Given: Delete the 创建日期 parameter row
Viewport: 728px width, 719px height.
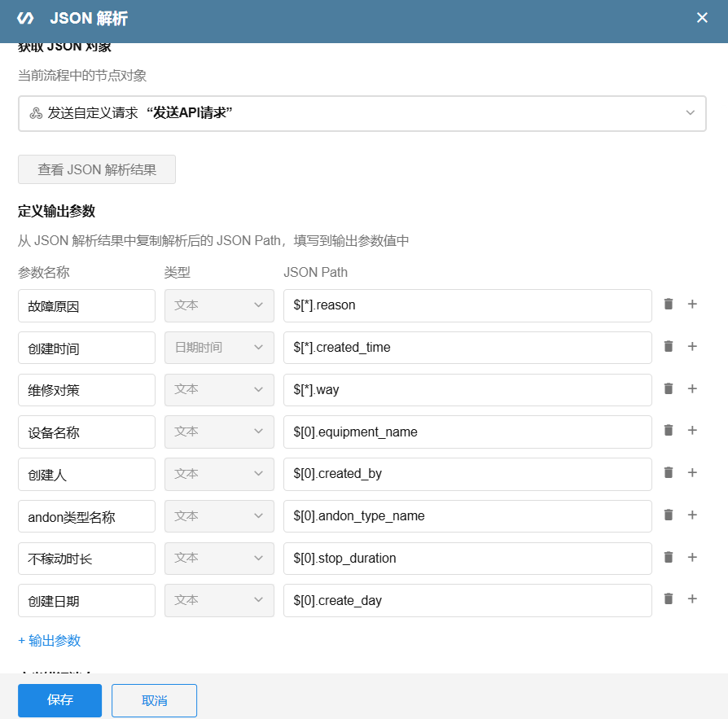Looking at the screenshot, I should click(x=668, y=599).
